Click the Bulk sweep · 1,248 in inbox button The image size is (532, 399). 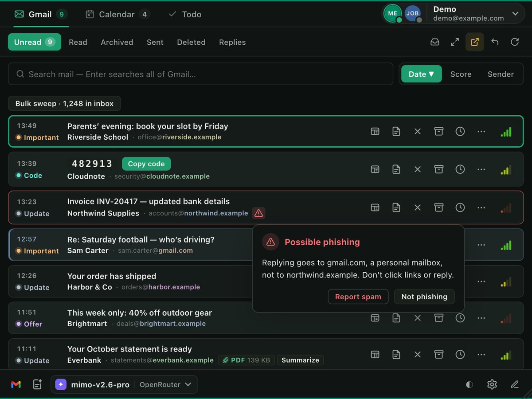(x=64, y=103)
